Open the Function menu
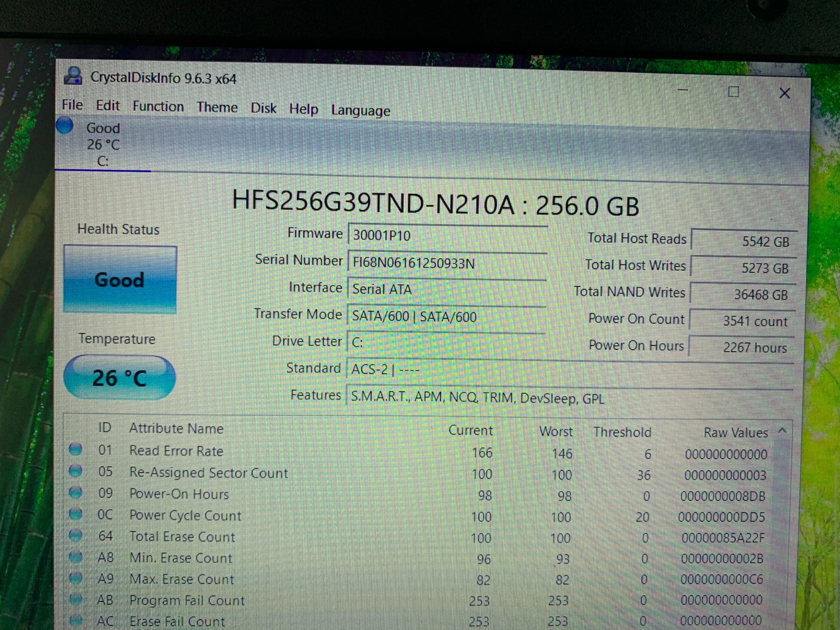 [x=158, y=107]
